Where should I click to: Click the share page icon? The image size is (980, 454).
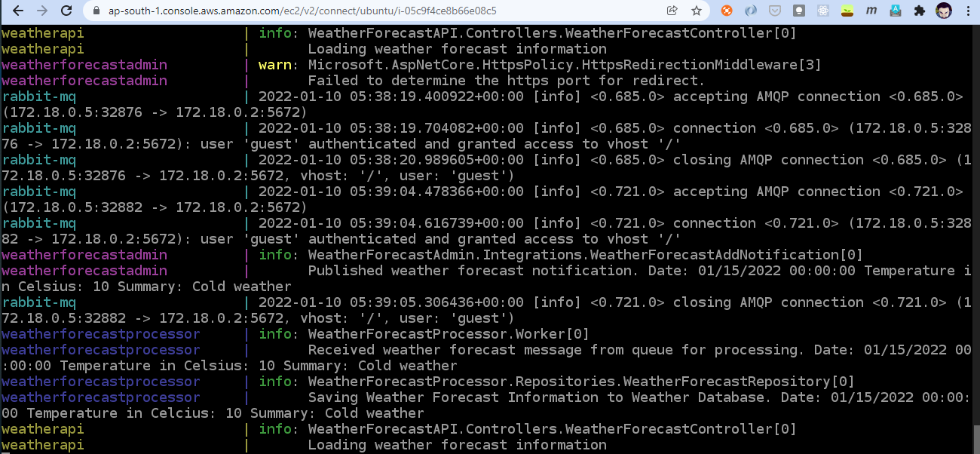point(670,11)
